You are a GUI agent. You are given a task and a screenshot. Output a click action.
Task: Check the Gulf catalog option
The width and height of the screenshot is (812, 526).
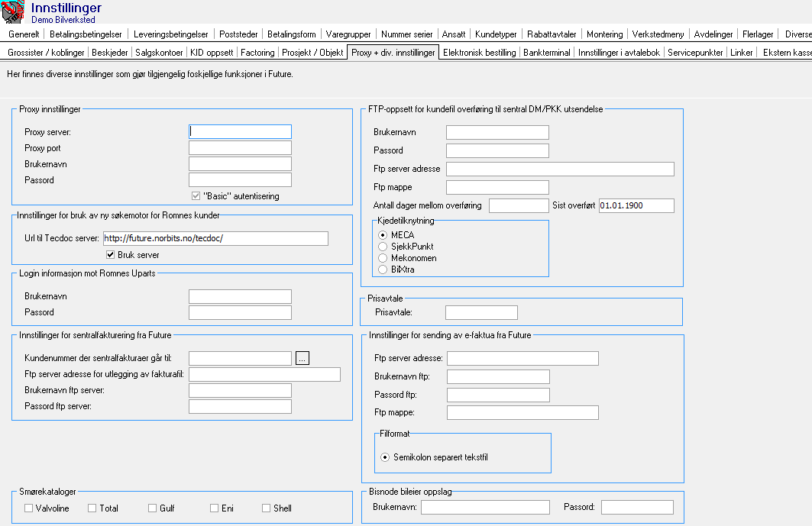[x=150, y=507]
